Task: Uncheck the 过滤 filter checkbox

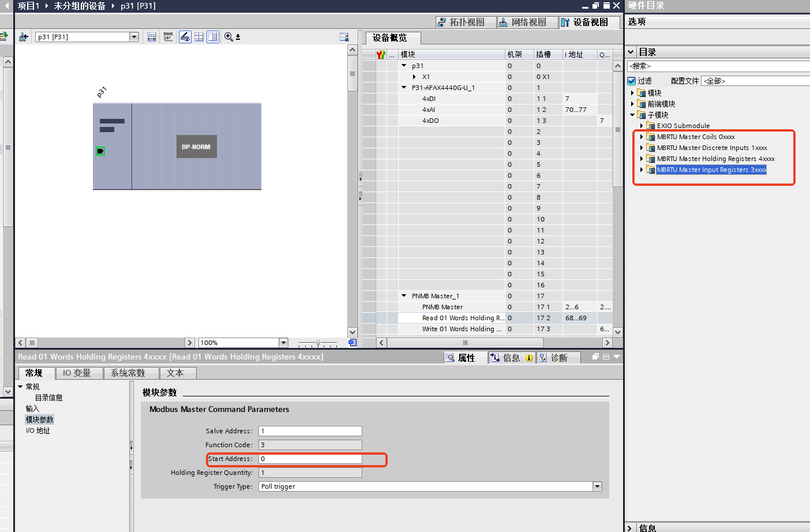Action: tap(632, 81)
